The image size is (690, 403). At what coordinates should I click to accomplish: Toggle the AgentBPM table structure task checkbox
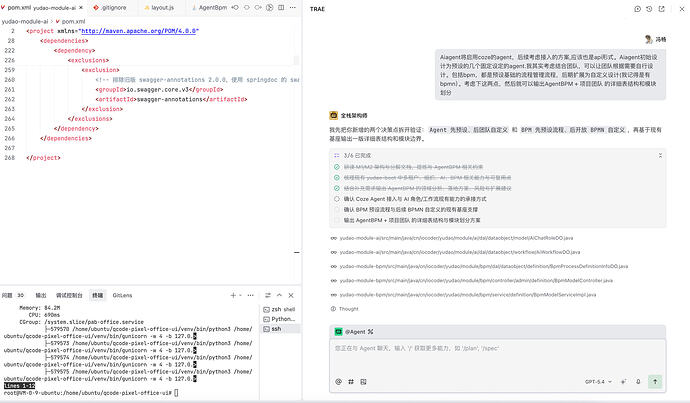pyautogui.click(x=337, y=220)
